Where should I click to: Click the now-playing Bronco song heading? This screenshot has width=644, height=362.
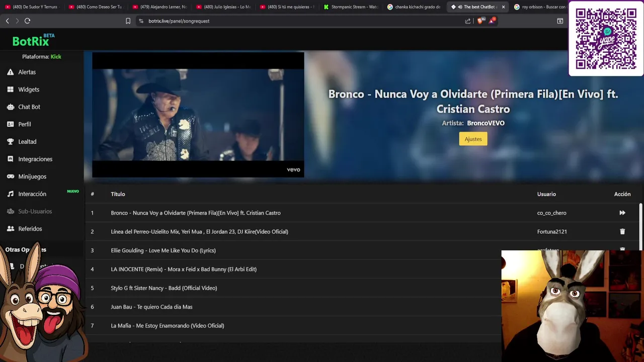(x=473, y=101)
